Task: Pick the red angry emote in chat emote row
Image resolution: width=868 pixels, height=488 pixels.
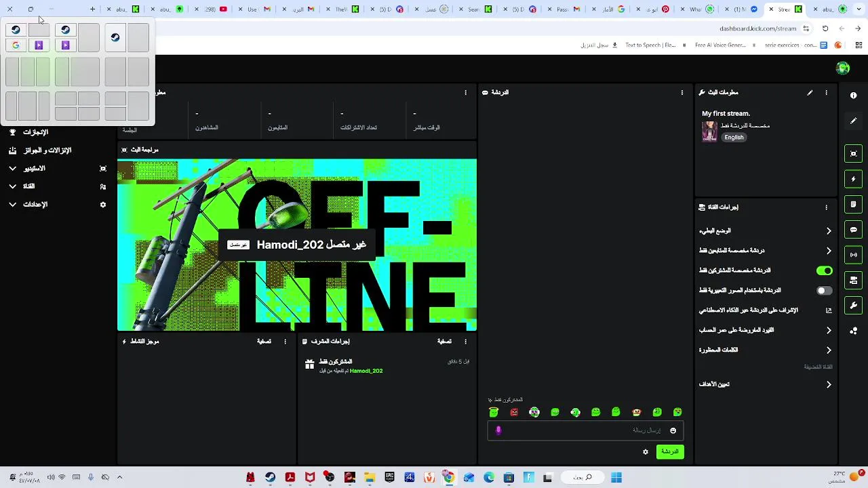Action: point(514,412)
